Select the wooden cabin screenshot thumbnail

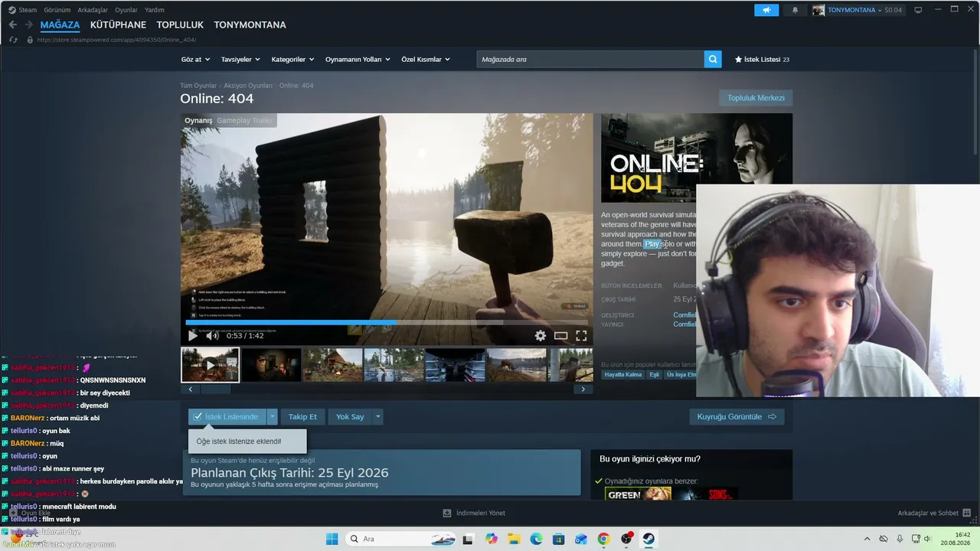(333, 364)
